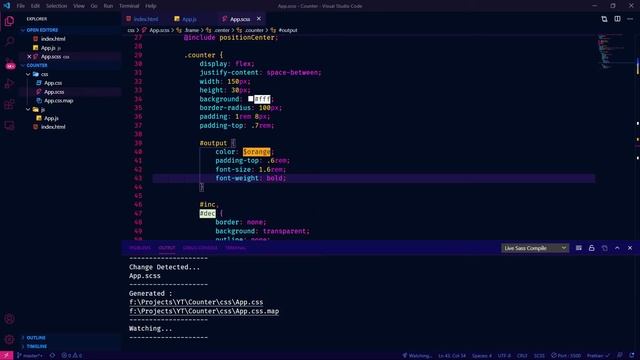Open the Terminal menu

(x=129, y=6)
